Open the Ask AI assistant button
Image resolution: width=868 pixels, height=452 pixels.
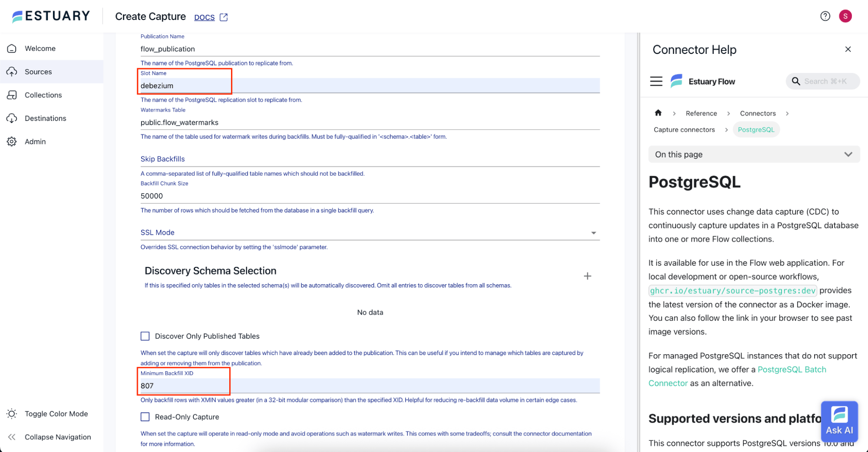click(x=839, y=421)
